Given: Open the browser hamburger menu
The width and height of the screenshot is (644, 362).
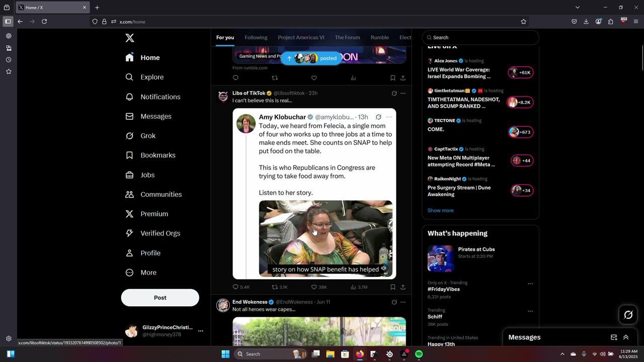Looking at the screenshot, I should click(636, 22).
